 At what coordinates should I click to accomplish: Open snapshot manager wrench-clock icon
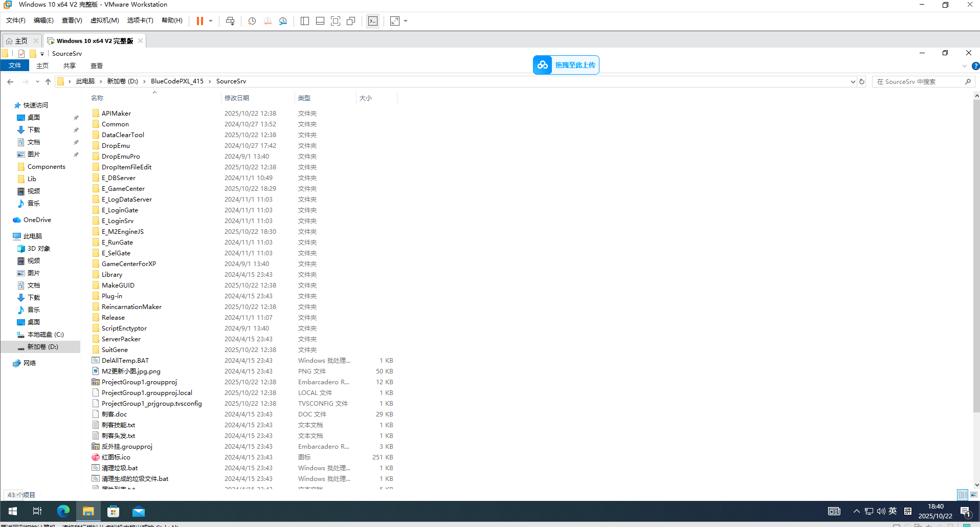(x=283, y=21)
